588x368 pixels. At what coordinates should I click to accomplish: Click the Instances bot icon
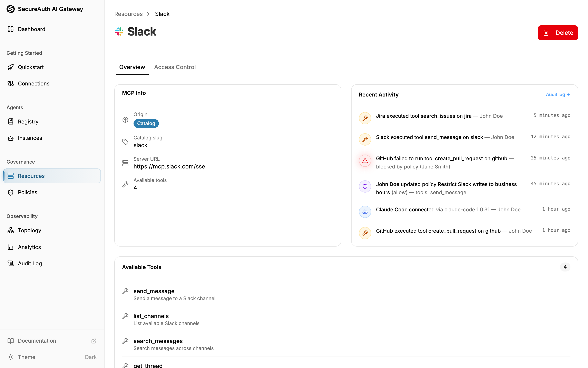pyautogui.click(x=10, y=138)
